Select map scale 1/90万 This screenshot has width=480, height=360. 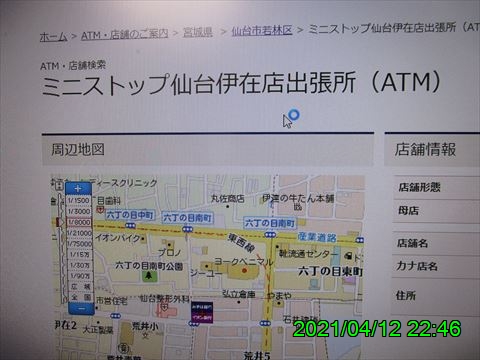point(80,276)
